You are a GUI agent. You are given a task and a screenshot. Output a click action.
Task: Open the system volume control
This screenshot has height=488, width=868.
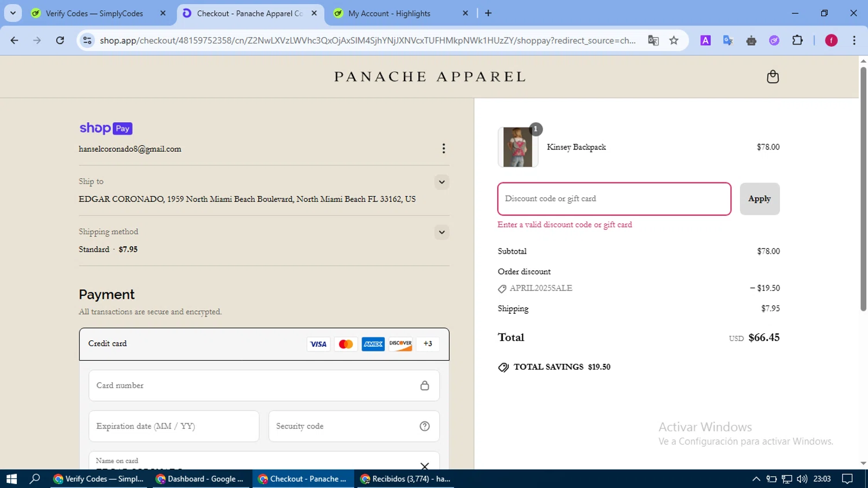click(801, 479)
